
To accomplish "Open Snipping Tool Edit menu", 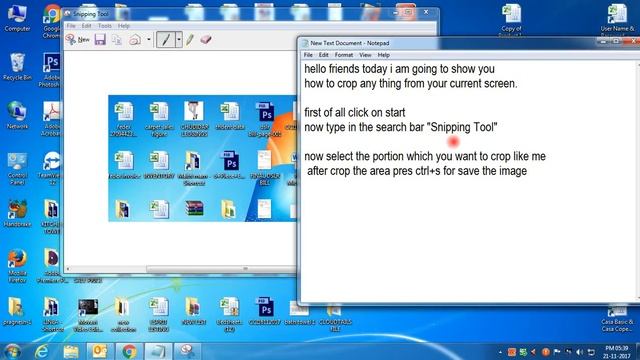I will [86, 26].
